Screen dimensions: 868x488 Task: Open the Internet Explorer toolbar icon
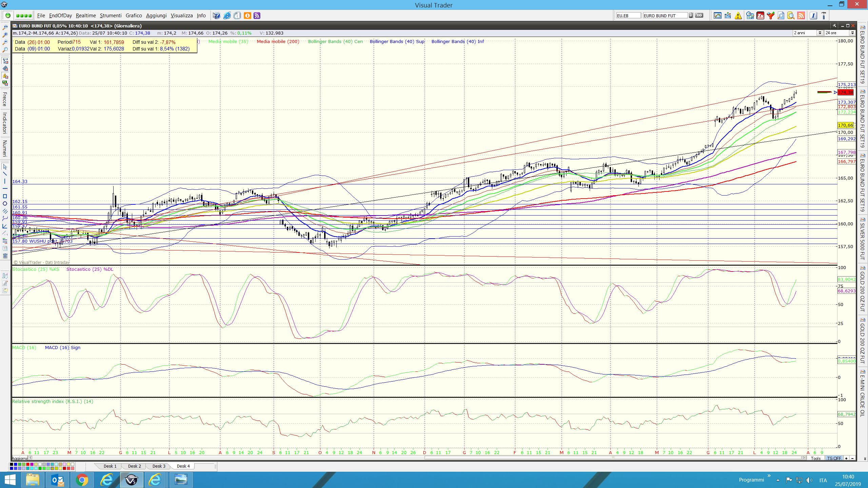227,16
